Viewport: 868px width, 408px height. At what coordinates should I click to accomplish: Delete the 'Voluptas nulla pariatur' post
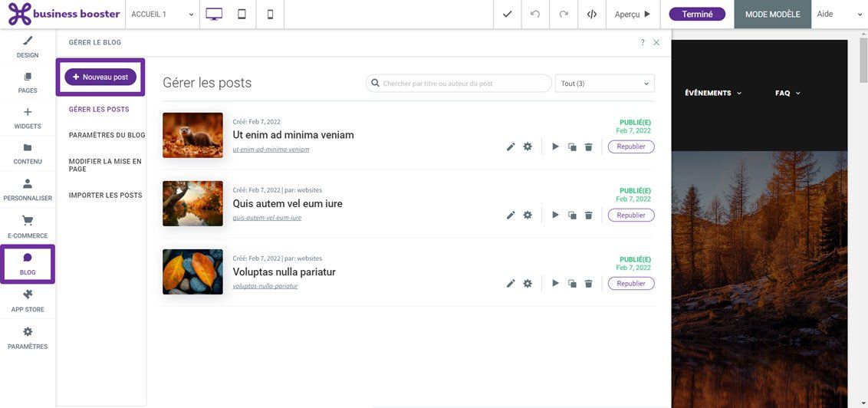tap(588, 284)
